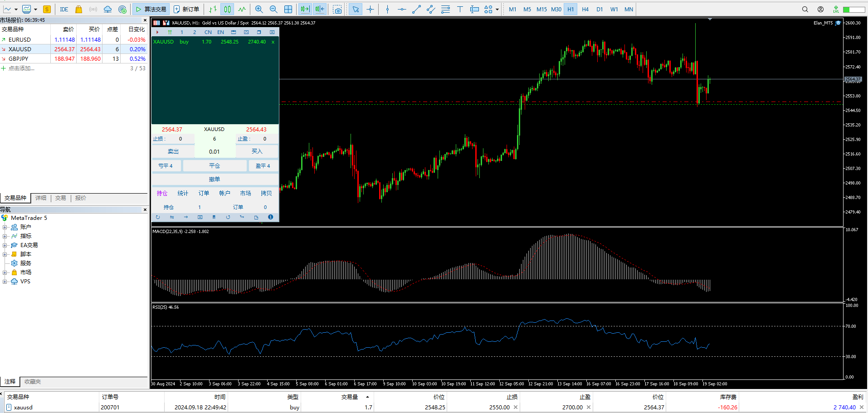This screenshot has width=868, height=413.
Task: Take a chart screenshot with camera icon
Action: [x=337, y=9]
